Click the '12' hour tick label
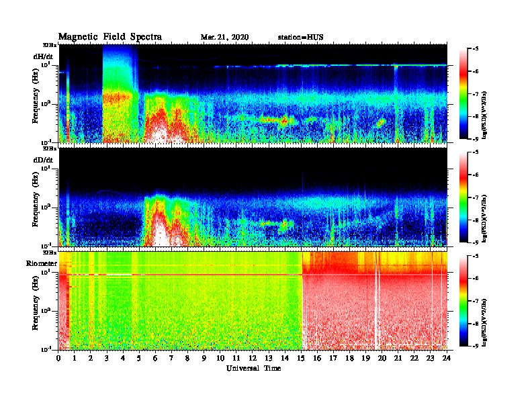 [253, 359]
